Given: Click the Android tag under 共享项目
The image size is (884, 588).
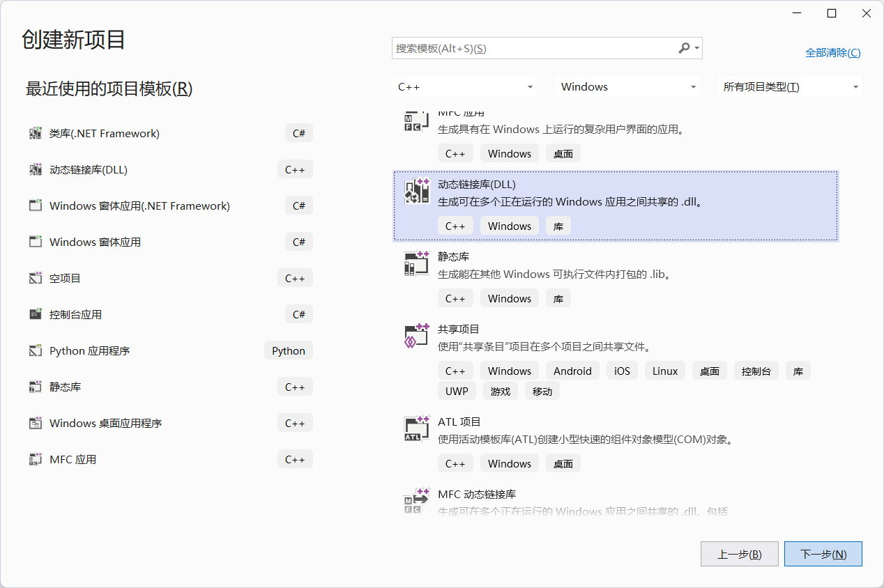Looking at the screenshot, I should point(572,370).
